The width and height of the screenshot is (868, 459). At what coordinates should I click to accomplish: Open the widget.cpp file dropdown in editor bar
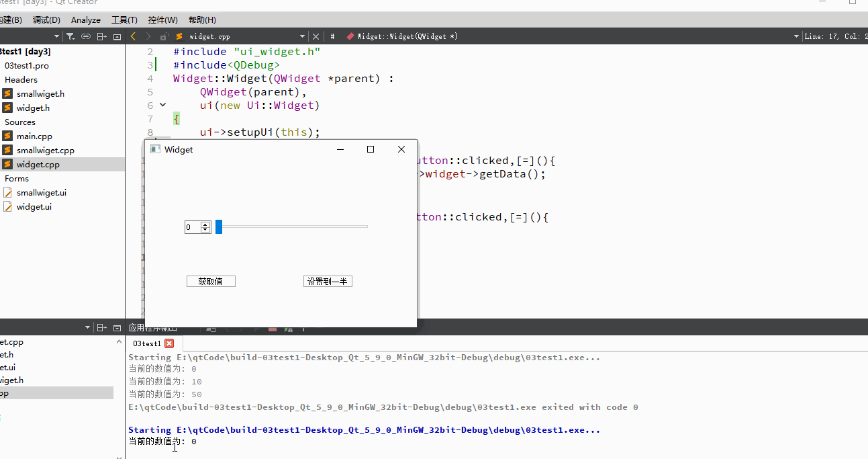302,36
